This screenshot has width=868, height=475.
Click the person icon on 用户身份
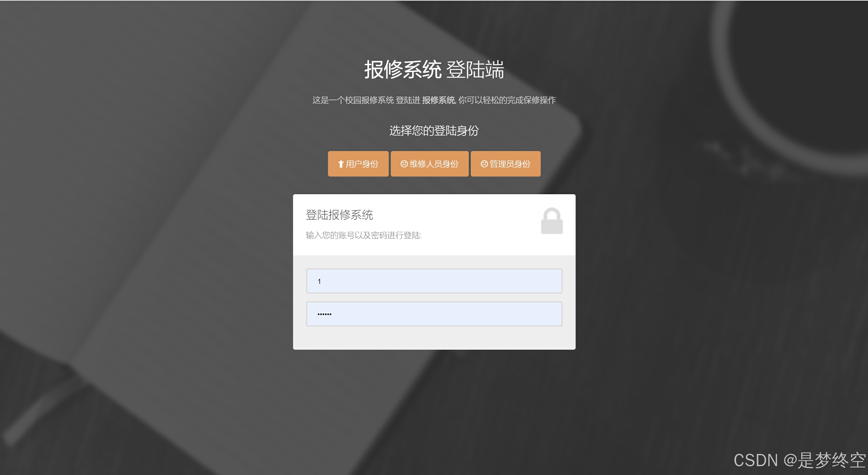(341, 164)
